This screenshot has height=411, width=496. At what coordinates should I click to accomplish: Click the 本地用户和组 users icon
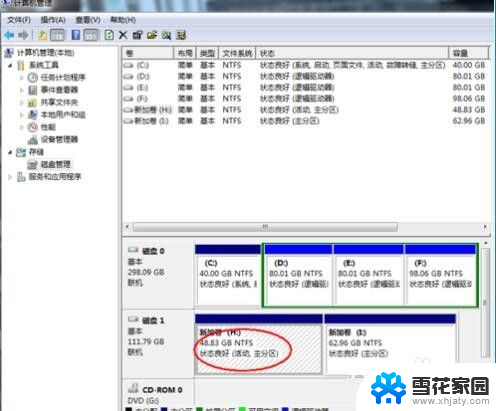(x=33, y=115)
